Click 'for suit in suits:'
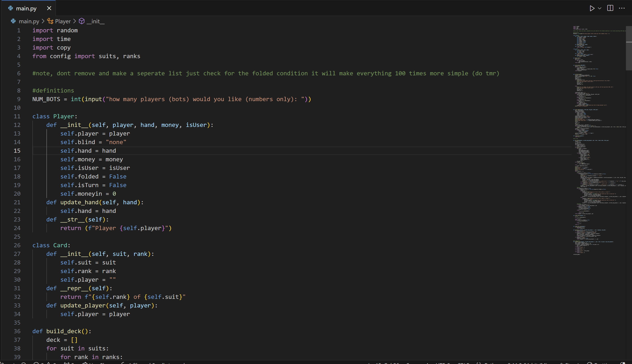 pyautogui.click(x=78, y=348)
